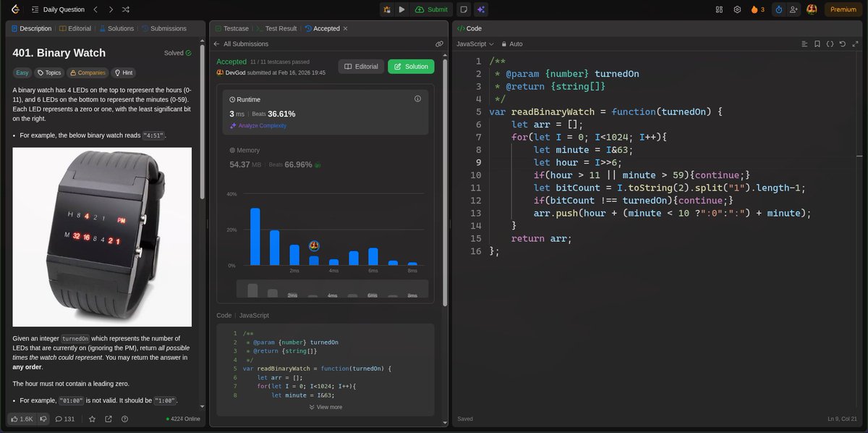The image size is (868, 433).
Task: Click the Ln 9, Col 21 status
Action: coord(843,419)
